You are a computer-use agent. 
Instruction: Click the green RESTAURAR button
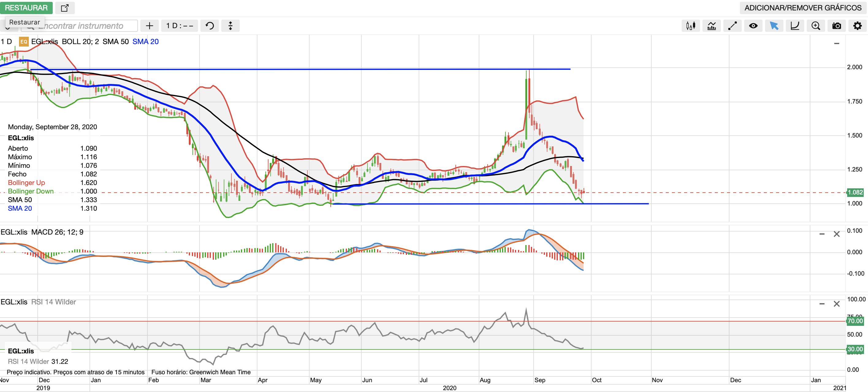[26, 8]
